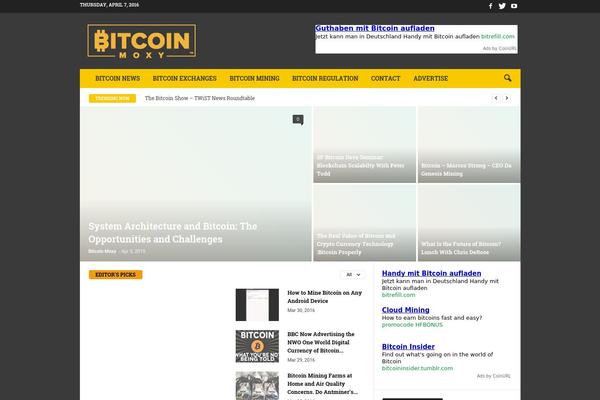Viewport: 600px width, 400px height.
Task: Click the search magnifier icon
Action: coord(507,78)
